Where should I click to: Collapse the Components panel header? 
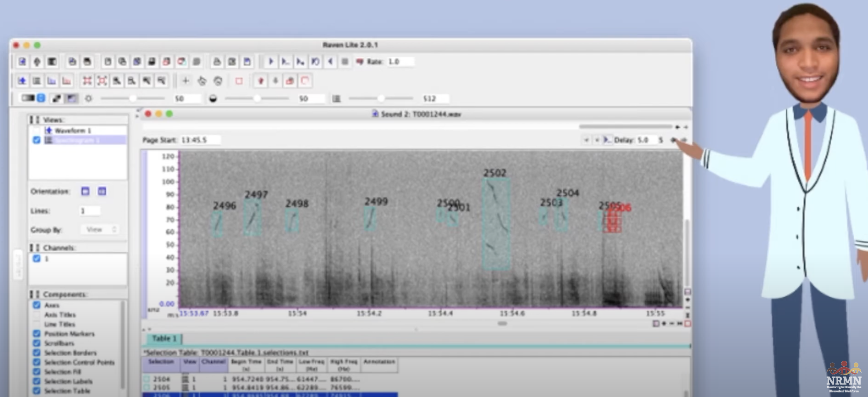[x=77, y=294]
